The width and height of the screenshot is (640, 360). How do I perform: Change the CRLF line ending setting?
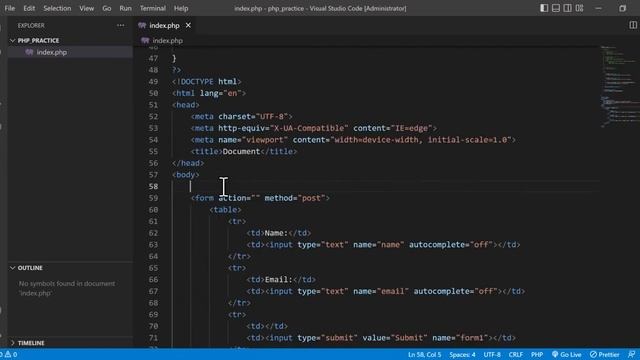pos(516,354)
